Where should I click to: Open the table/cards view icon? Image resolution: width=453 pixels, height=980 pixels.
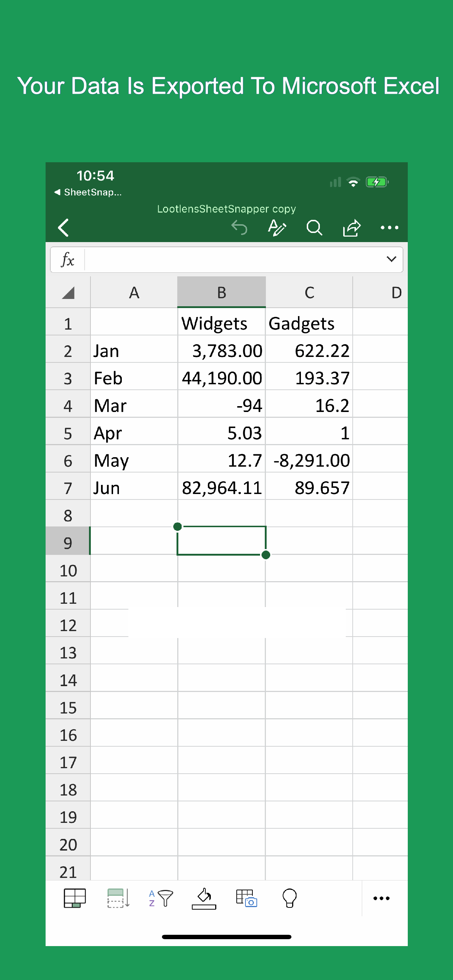click(75, 898)
